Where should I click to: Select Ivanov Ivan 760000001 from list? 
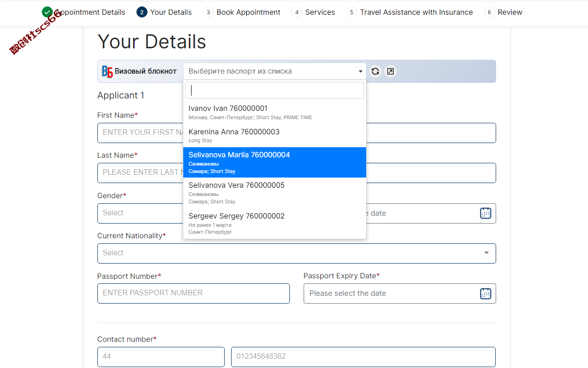click(275, 112)
